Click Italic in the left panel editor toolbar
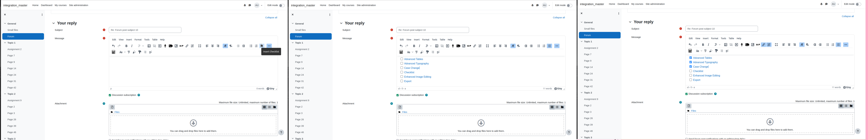Image resolution: width=868 pixels, height=140 pixels. click(x=132, y=46)
